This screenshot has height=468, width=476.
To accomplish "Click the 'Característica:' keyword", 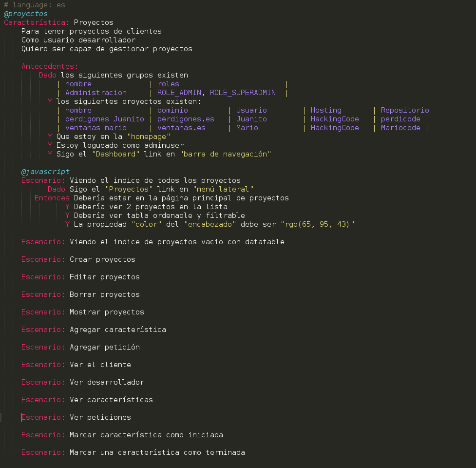I will click(37, 23).
